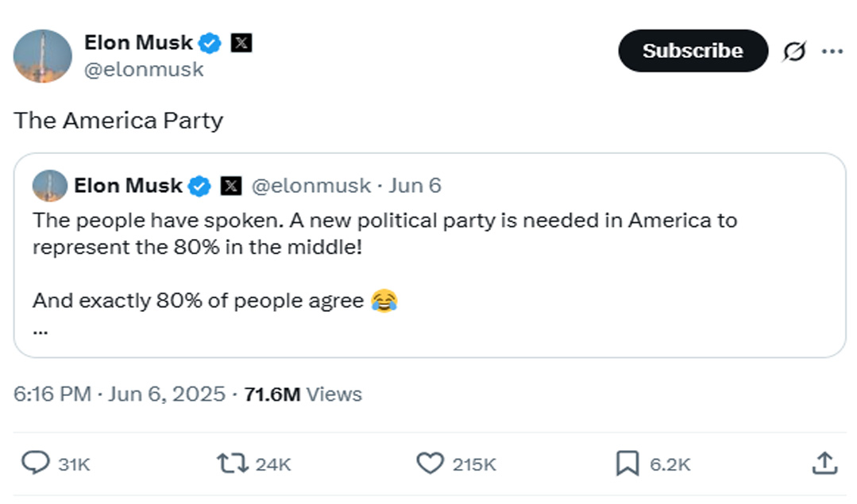Image resolution: width=857 pixels, height=504 pixels.
Task: Subscribe to Elon Musk
Action: point(693,51)
